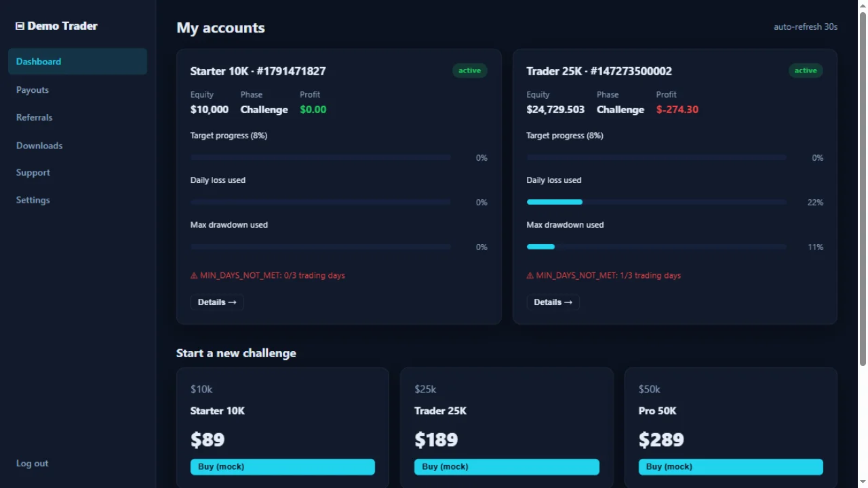This screenshot has height=488, width=868.
Task: Buy the $89 Starter 10K challenge
Action: click(283, 467)
